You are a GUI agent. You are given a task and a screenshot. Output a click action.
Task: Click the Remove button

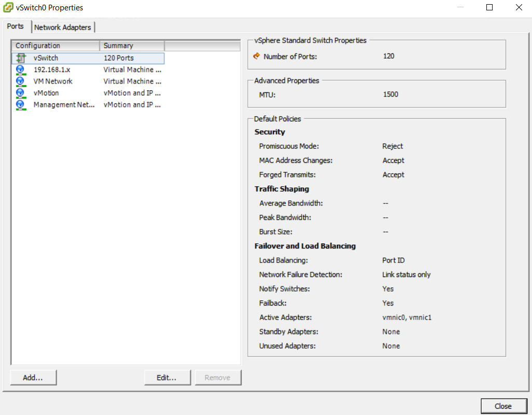(218, 378)
